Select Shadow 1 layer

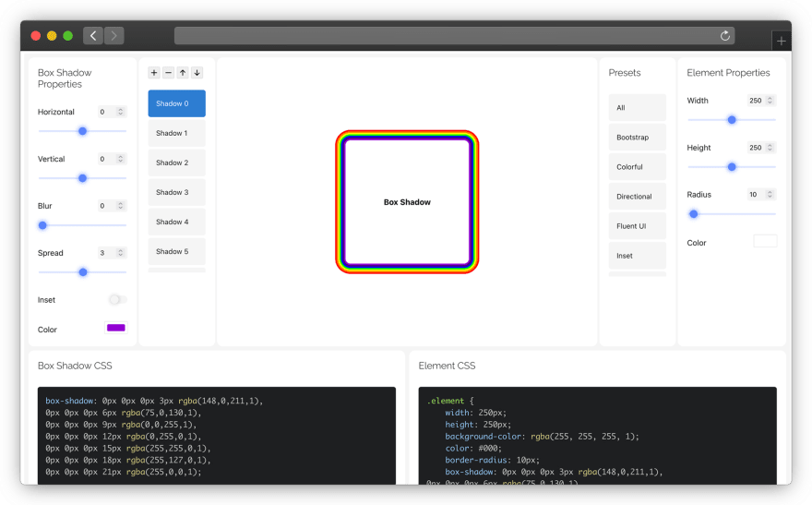click(x=176, y=133)
